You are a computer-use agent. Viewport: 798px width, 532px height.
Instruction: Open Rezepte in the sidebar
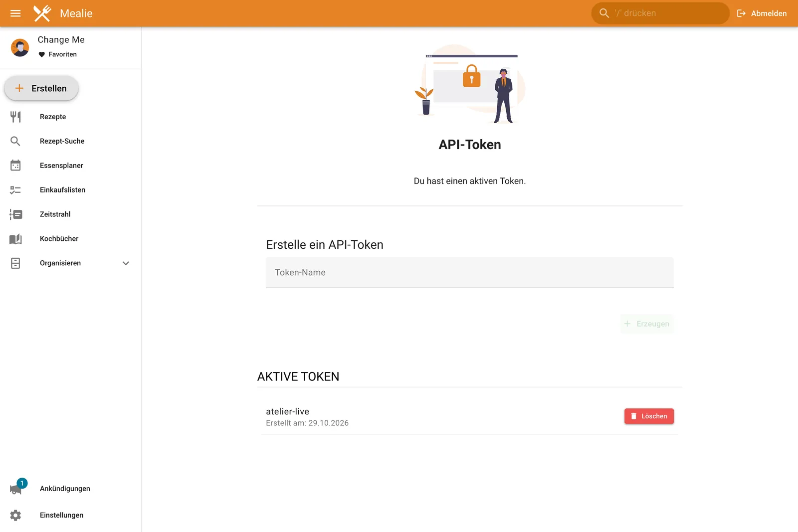point(70,117)
